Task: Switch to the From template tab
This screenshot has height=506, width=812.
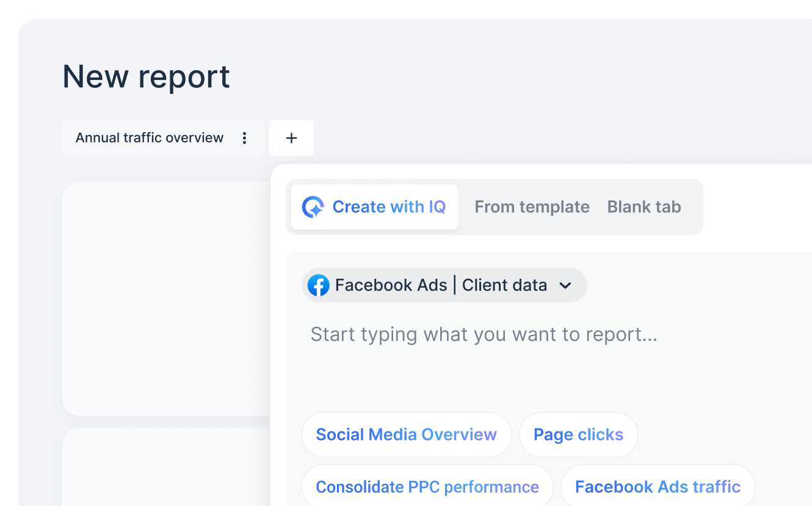Action: [x=532, y=207]
